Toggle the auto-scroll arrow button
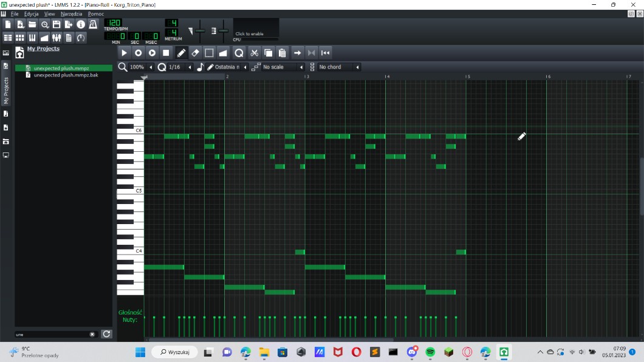The height and width of the screenshot is (362, 644). (297, 53)
